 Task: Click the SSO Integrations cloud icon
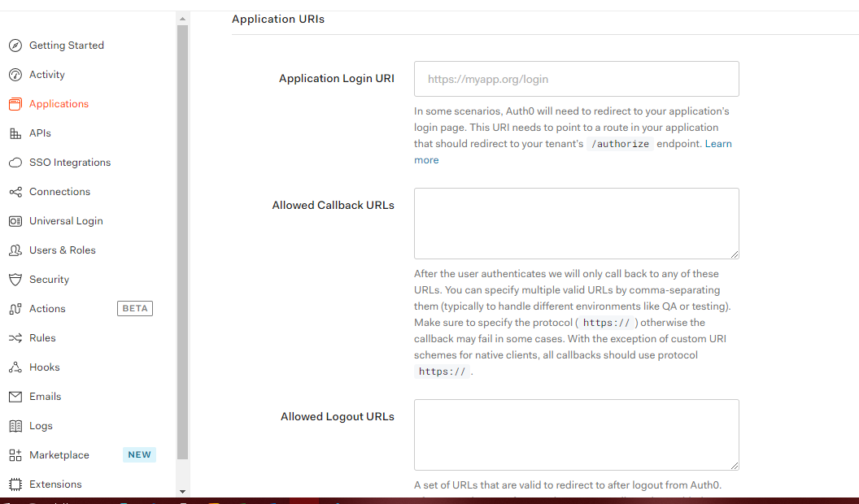coord(15,163)
